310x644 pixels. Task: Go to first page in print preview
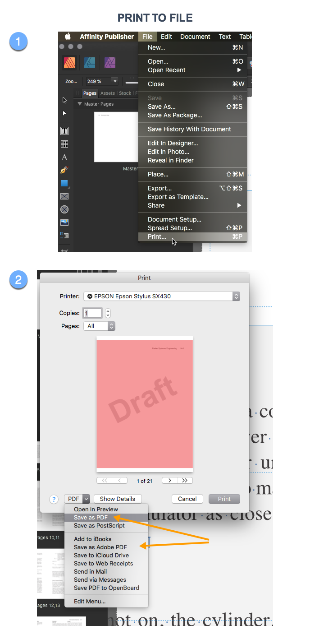coord(105,481)
